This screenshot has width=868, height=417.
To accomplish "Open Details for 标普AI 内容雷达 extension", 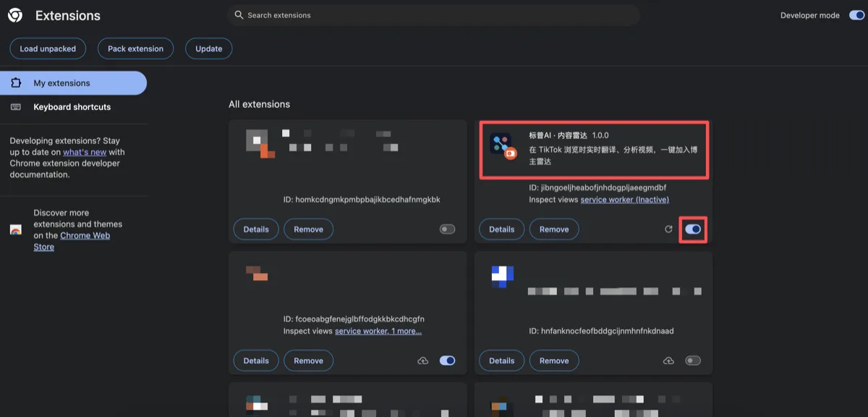I will point(502,229).
